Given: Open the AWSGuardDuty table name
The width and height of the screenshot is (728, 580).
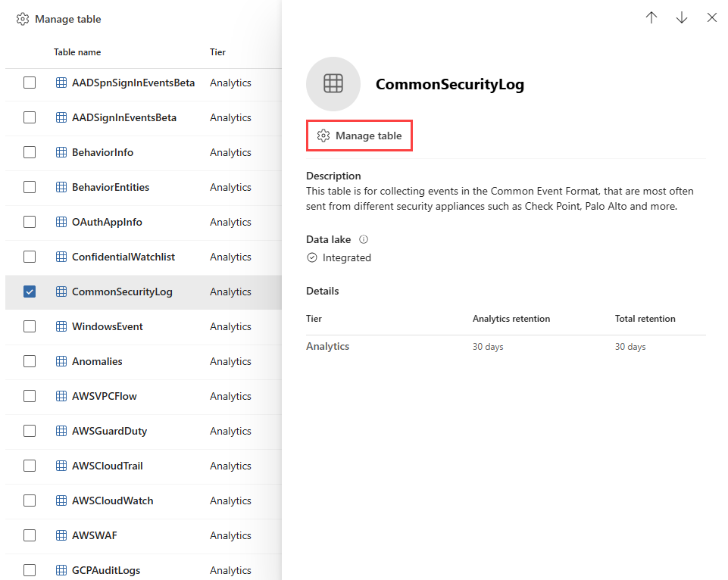Looking at the screenshot, I should click(110, 431).
